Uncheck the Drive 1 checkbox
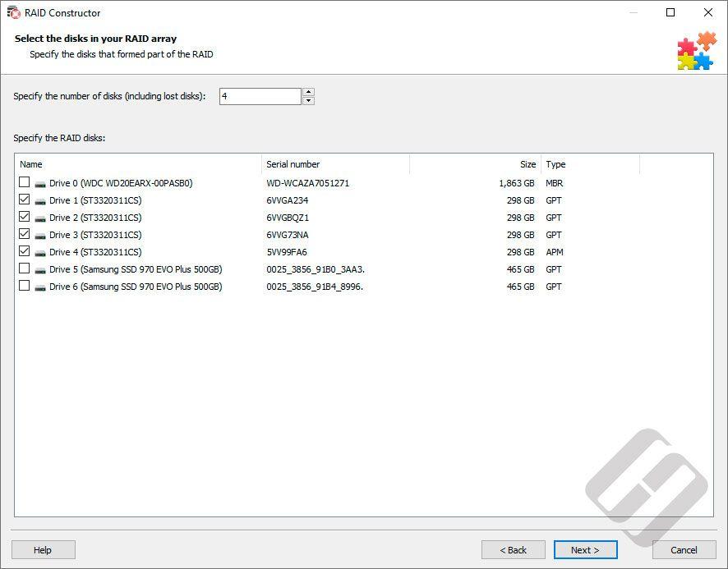Viewport: 728px width, 569px height. point(24,199)
